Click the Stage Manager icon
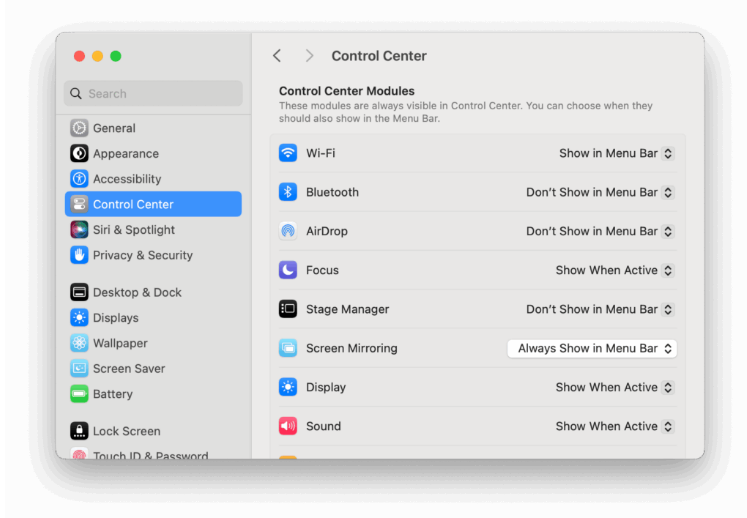The height and width of the screenshot is (518, 747). pyautogui.click(x=288, y=309)
